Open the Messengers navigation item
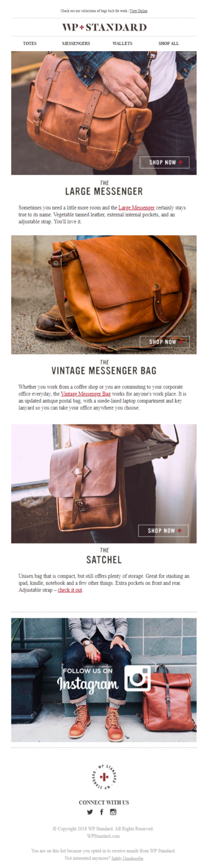 76,43
